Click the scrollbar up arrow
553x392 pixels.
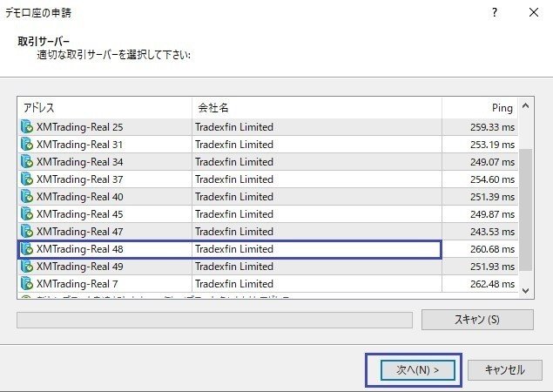coord(525,106)
